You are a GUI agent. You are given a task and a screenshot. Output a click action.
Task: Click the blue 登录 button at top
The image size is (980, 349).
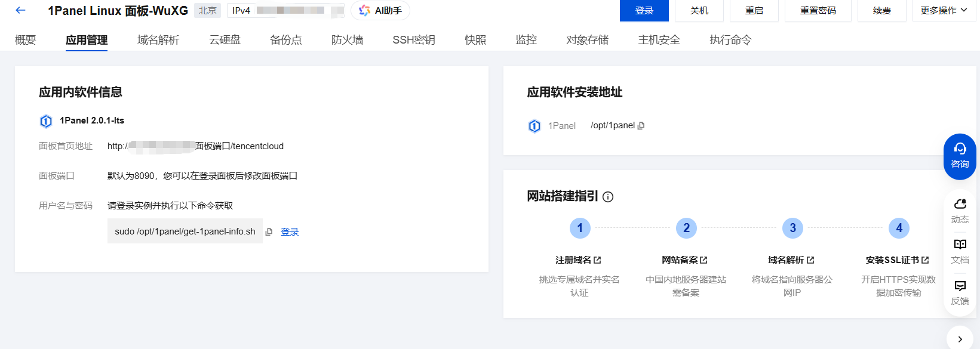click(644, 11)
